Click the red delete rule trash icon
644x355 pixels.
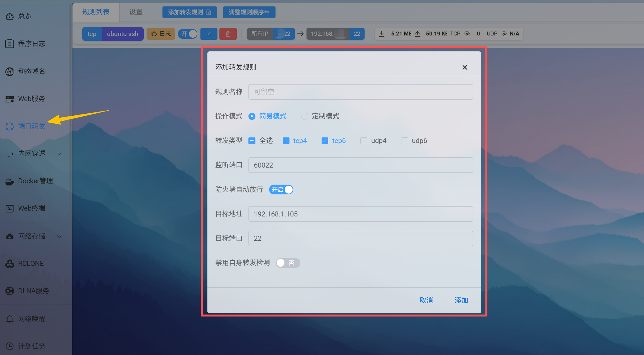coord(228,34)
